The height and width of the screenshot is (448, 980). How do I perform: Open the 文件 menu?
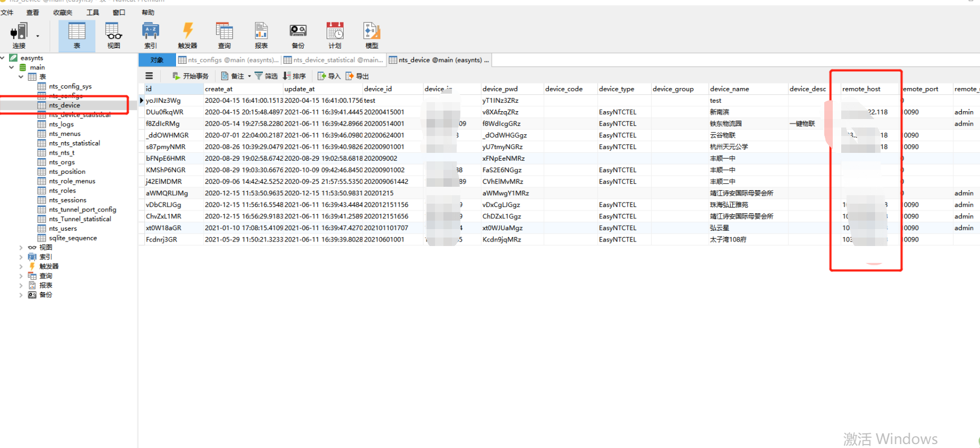pyautogui.click(x=7, y=12)
